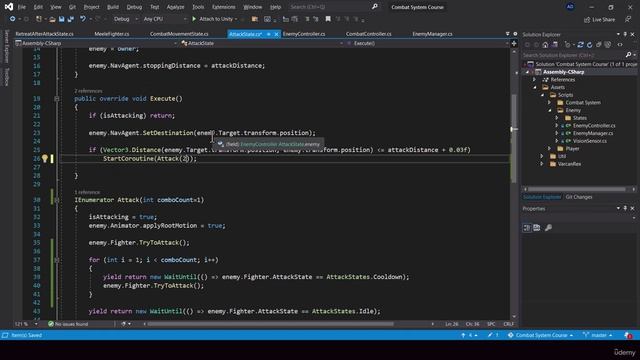Select the Player folder in Solution Explorer
The height and width of the screenshot is (360, 640).
point(572,149)
